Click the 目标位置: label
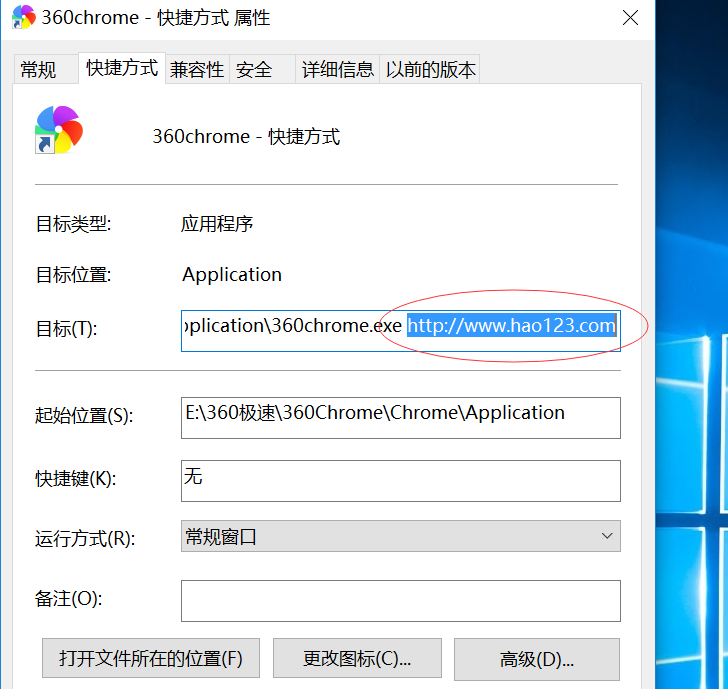Viewport: 728px width, 689px height. (x=73, y=275)
